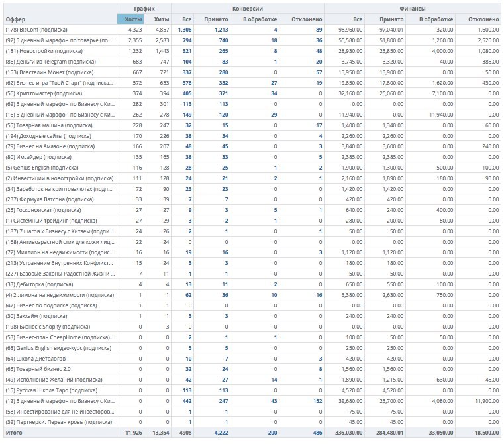Open 405 conversions for Криптомастер

pyautogui.click(x=187, y=93)
